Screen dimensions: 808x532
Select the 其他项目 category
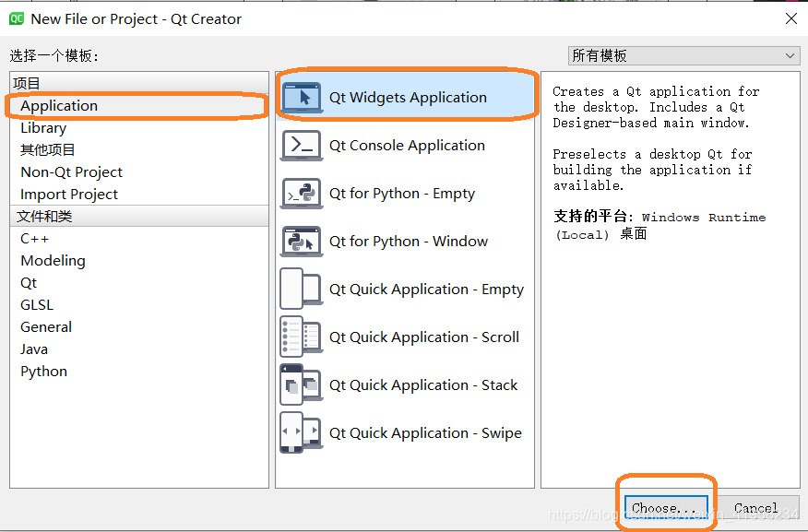point(139,150)
